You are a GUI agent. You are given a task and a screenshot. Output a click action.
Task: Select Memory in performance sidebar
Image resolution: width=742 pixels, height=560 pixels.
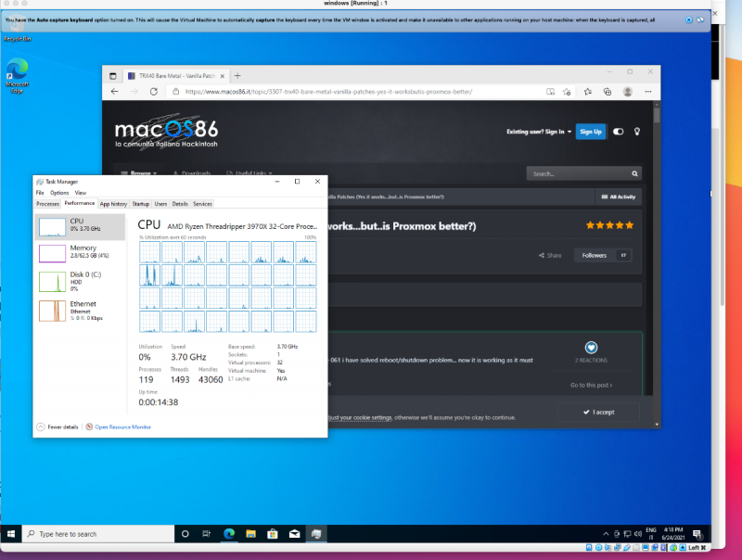(80, 253)
